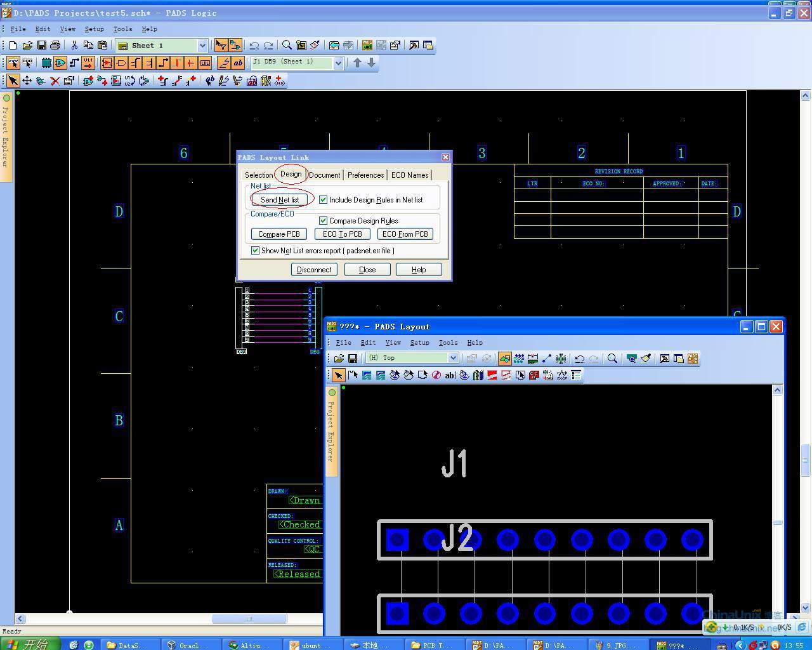This screenshot has width=812, height=650.
Task: Open Add Part tool in Logic toolbar
Action: point(88,81)
